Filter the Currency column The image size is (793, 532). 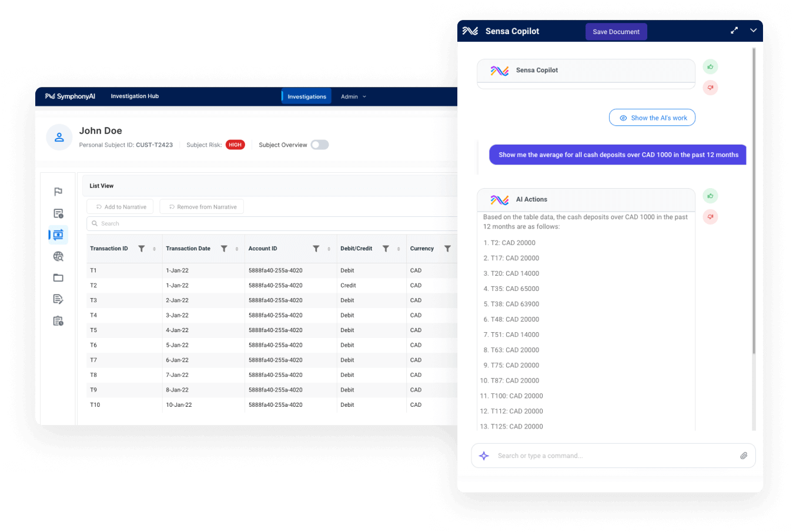[x=447, y=249]
